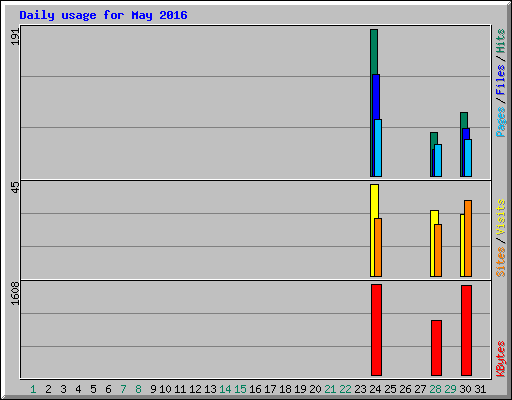Click the red KBytes bar for day 30
512x400 pixels.
point(466,330)
